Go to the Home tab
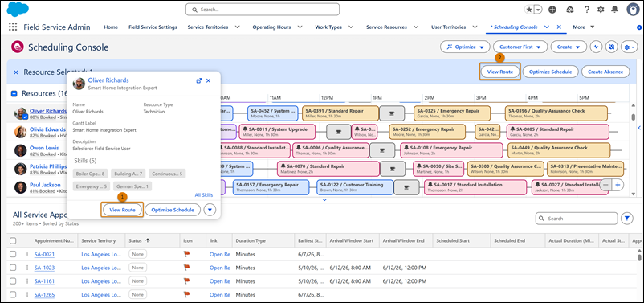The width and height of the screenshot is (644, 303). pos(111,27)
